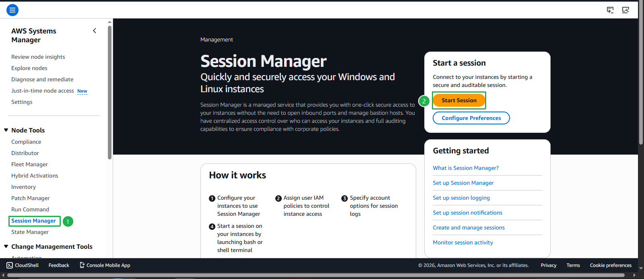Open What is Session Manager? link
644x279 pixels.
click(466, 168)
